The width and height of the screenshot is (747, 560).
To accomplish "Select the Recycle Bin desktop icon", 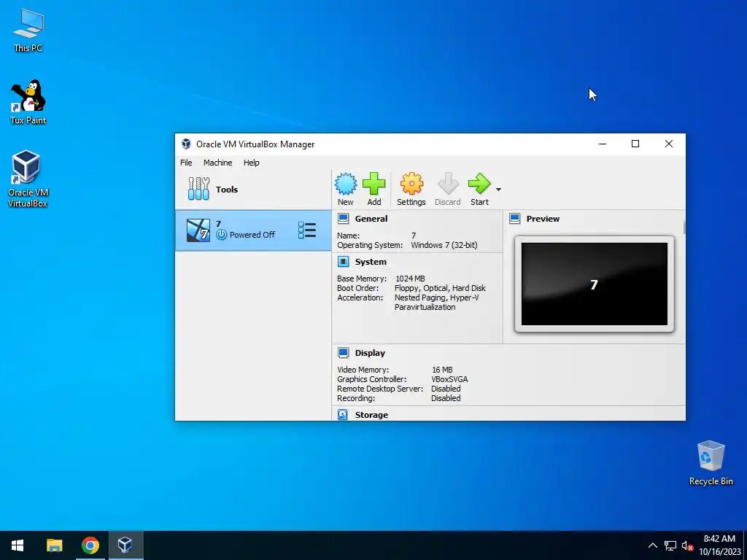I will [x=711, y=463].
